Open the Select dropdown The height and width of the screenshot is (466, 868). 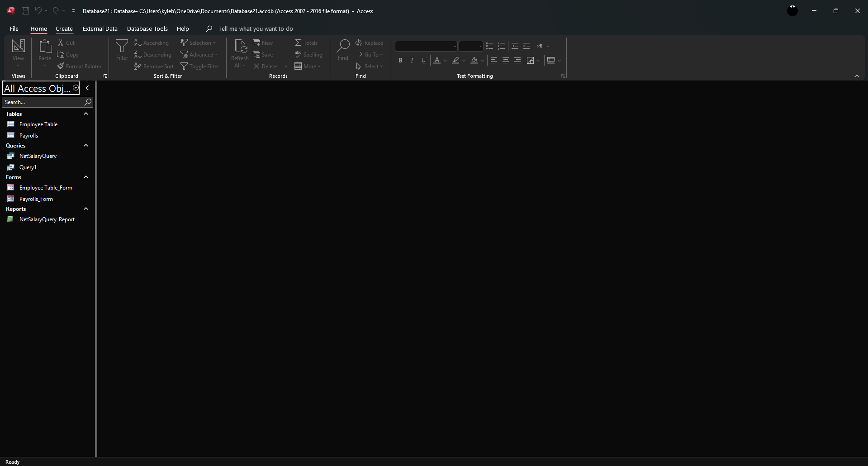[x=369, y=66]
